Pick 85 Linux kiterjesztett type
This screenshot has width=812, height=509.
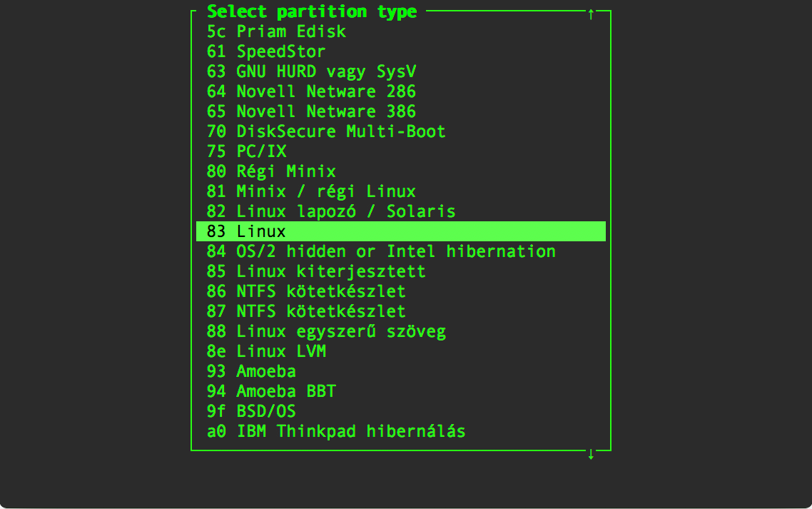tap(401, 271)
